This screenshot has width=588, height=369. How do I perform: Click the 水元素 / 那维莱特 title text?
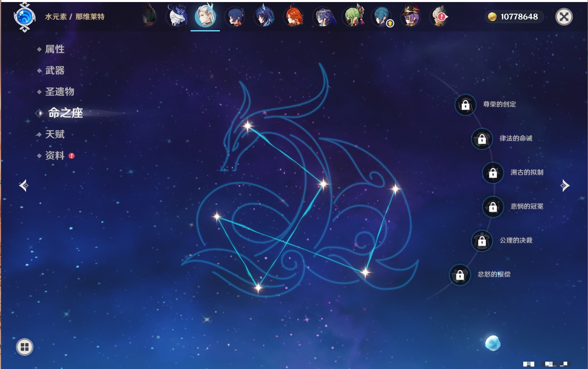click(x=75, y=17)
